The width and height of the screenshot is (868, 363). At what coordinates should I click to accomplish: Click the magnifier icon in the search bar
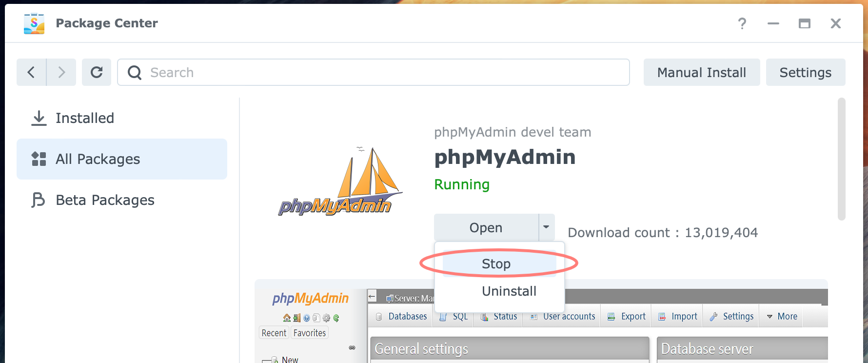tap(135, 73)
